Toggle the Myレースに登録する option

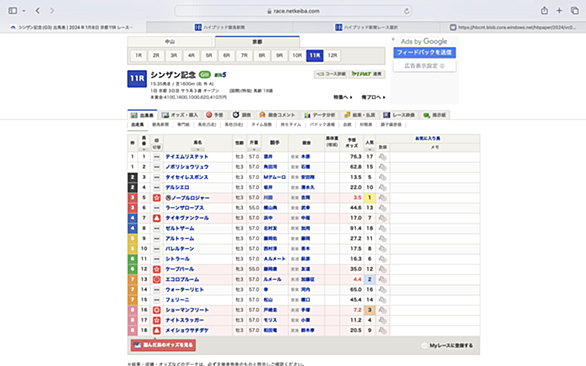tap(447, 346)
